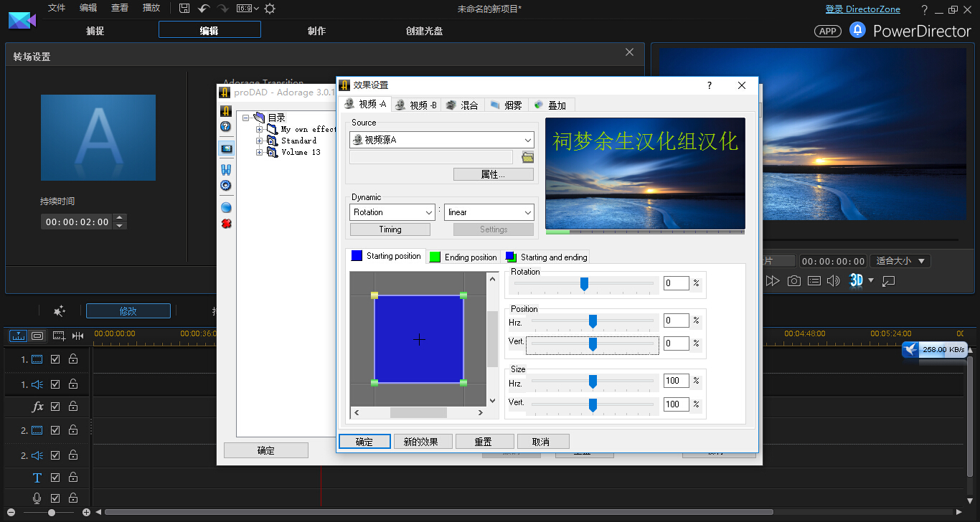The height and width of the screenshot is (522, 980).
Task: Expand the My own effects tree node
Action: click(260, 130)
